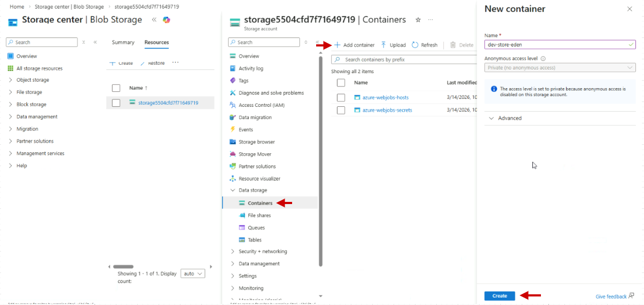Click the Upload icon in the toolbar
The height and width of the screenshot is (305, 644).
pyautogui.click(x=383, y=45)
